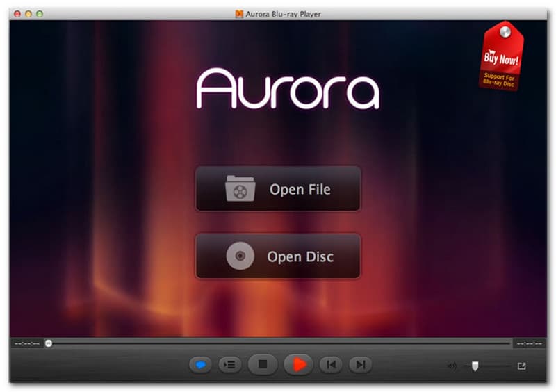Minimize the window with the yellow button
Screen dimensions: 556x392
(28, 14)
